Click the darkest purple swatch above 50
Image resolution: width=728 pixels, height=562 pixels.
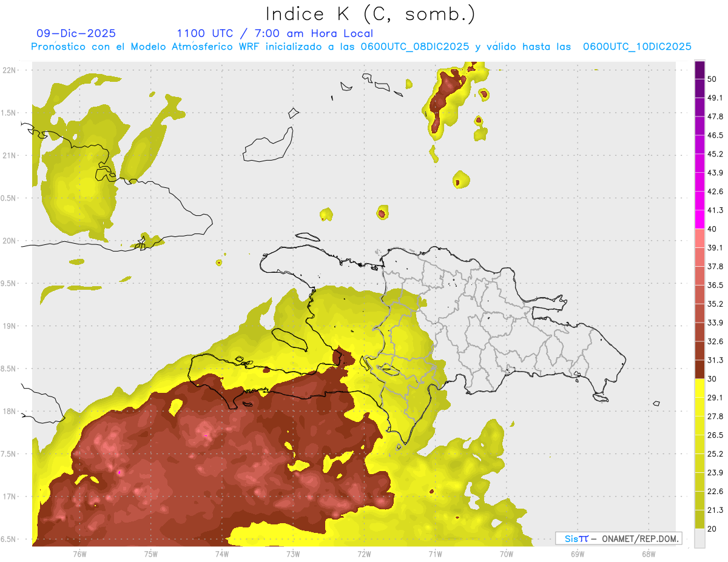point(699,70)
